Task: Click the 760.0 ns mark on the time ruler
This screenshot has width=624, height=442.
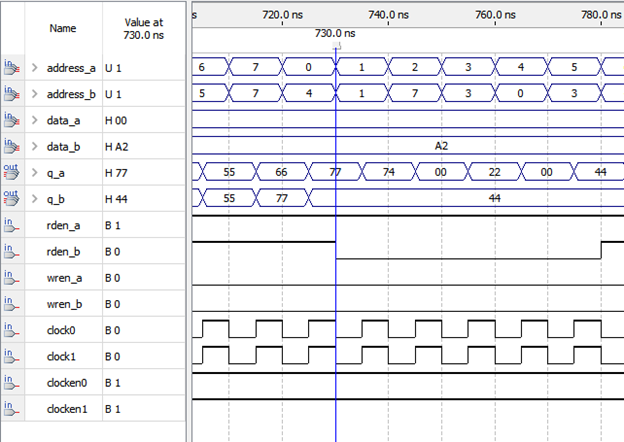Action: click(496, 15)
